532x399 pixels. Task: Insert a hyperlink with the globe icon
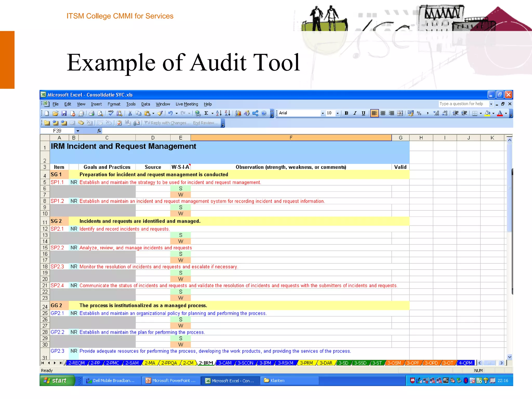(x=198, y=113)
